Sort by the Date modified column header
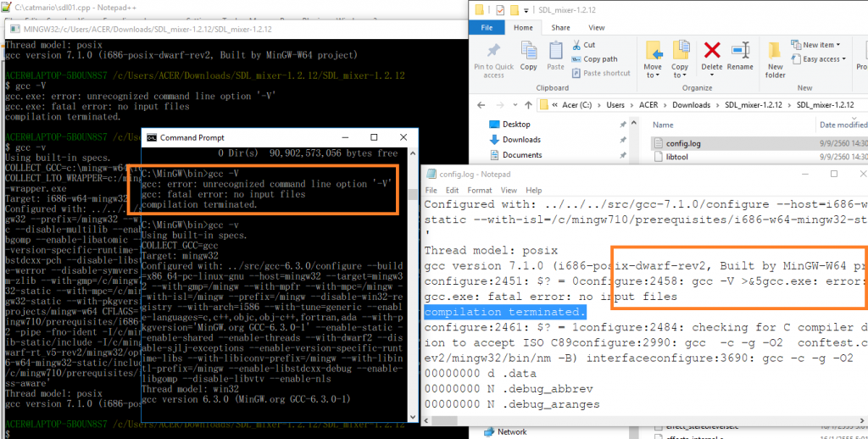868x439 pixels. pyautogui.click(x=843, y=125)
